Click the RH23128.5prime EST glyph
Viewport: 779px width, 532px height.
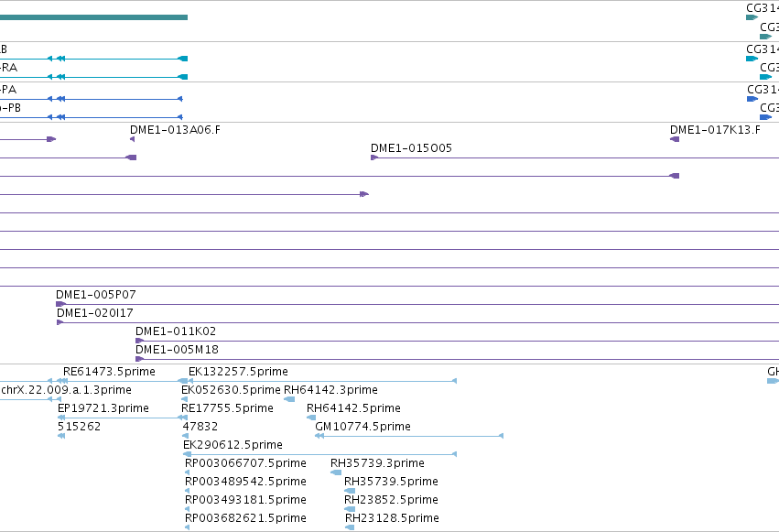click(350, 527)
